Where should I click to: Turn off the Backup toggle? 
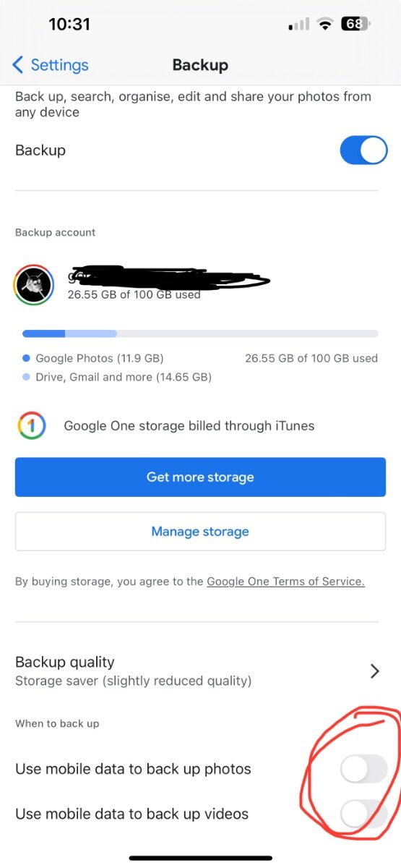pos(363,150)
